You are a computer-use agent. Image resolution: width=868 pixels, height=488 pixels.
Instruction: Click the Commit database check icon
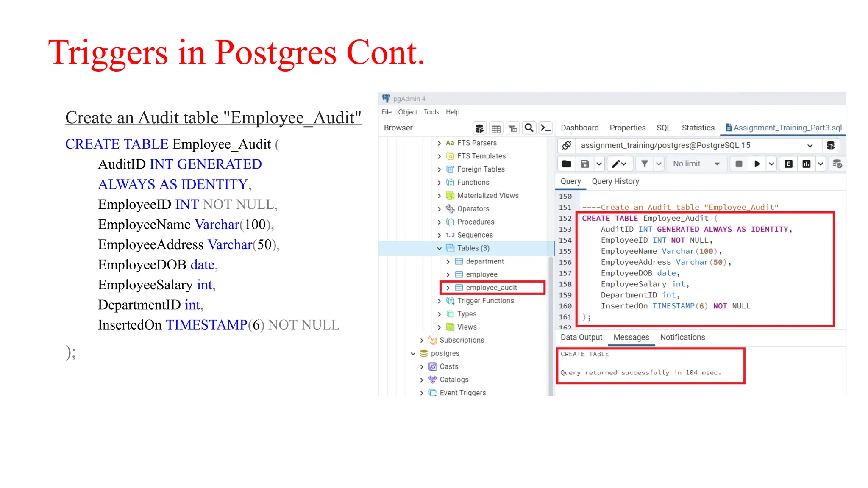point(837,164)
